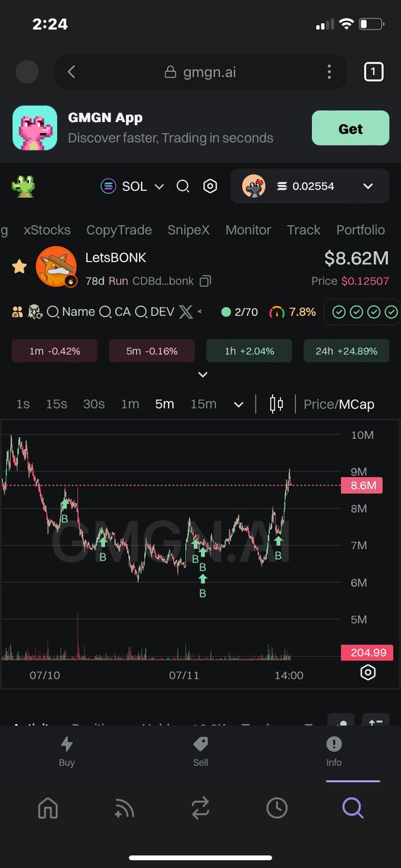Expand more chart intervals dropdown

[x=239, y=404]
